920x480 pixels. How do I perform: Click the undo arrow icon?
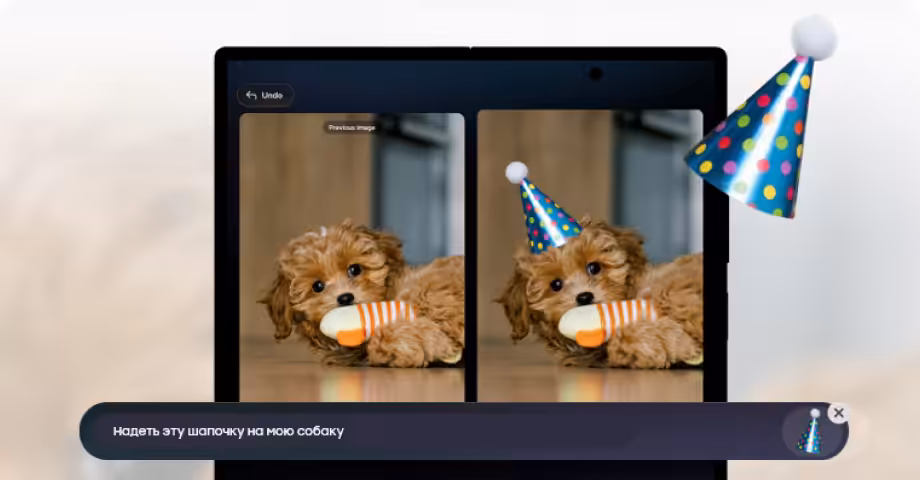click(x=252, y=95)
